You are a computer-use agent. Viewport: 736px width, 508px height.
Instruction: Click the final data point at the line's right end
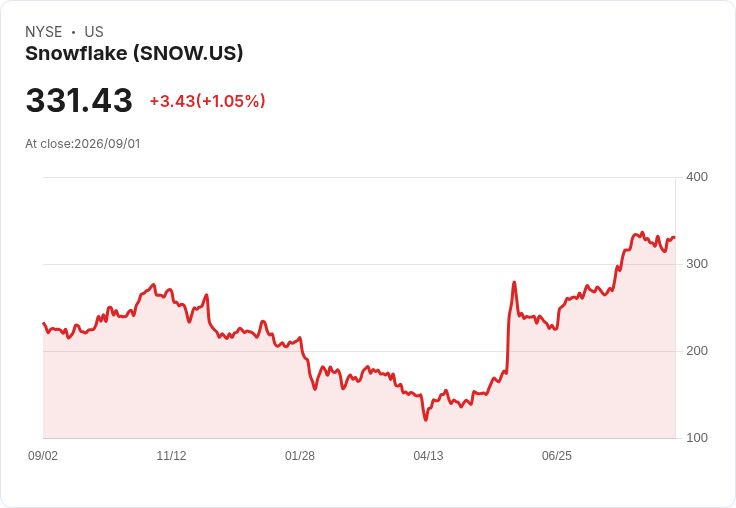coord(675,238)
